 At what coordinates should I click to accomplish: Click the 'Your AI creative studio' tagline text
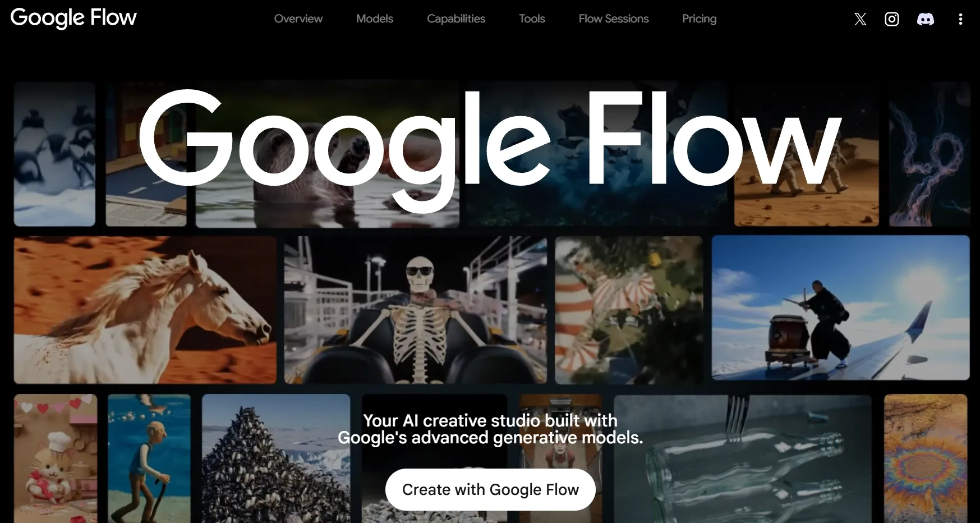tap(490, 429)
